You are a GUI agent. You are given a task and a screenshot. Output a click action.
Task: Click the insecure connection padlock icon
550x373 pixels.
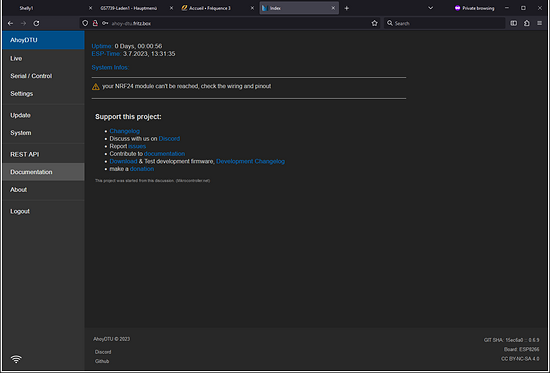pos(95,23)
